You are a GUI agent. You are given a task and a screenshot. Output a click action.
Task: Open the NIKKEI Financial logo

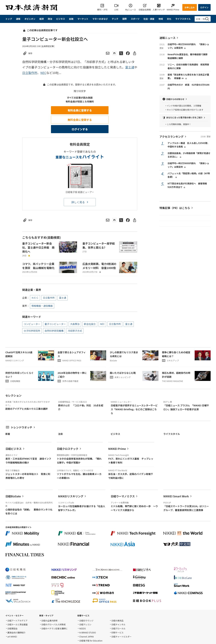tap(73, 544)
